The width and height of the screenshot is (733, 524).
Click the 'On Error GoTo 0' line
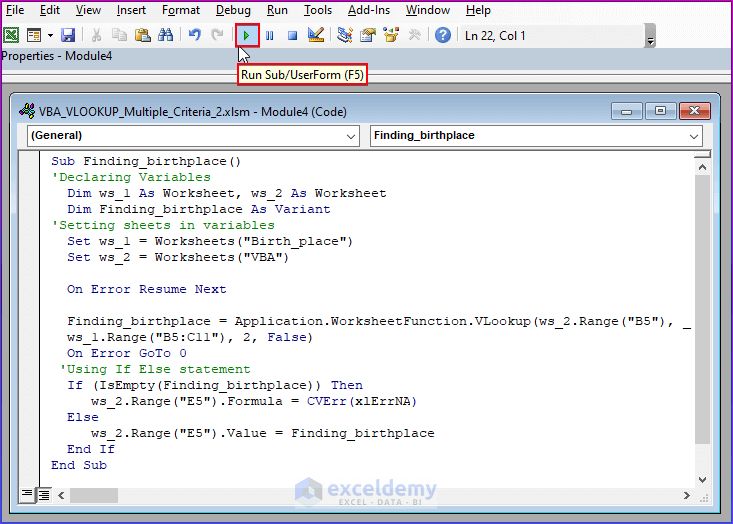[127, 353]
